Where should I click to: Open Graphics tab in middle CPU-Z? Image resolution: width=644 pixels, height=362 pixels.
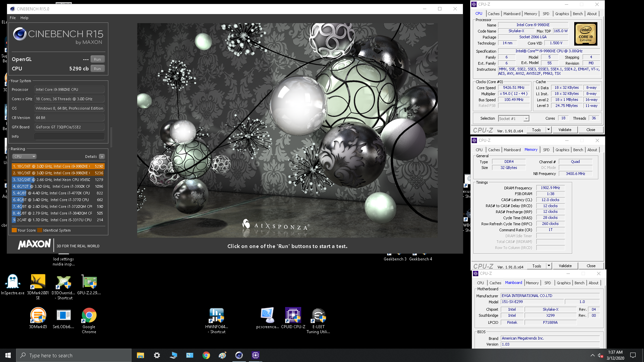562,150
